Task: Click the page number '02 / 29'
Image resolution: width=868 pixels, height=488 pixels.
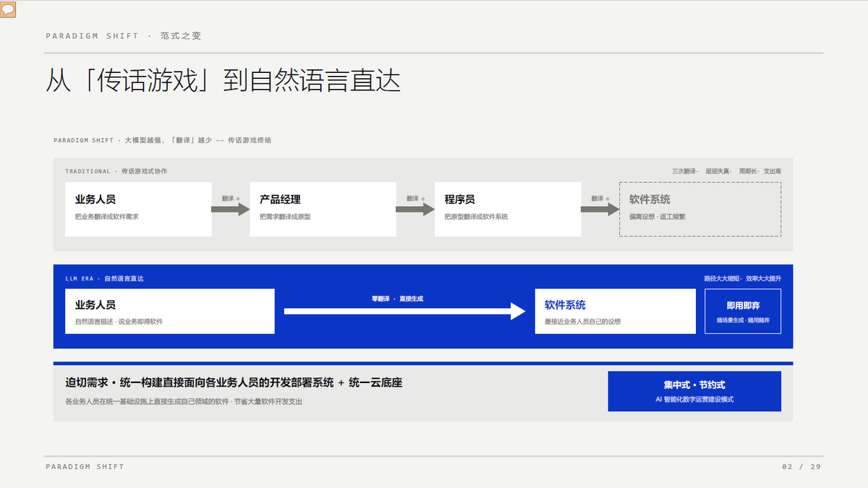Action: (801, 467)
